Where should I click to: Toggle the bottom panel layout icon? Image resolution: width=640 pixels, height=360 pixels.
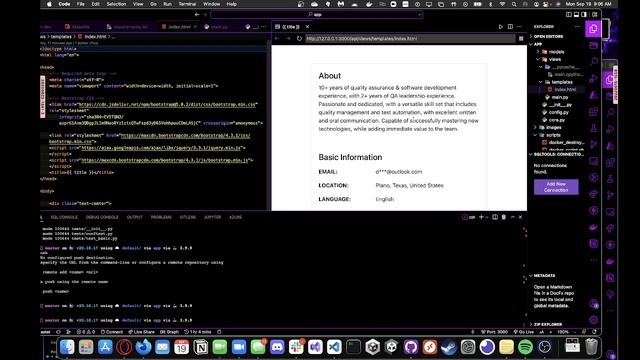576,14
